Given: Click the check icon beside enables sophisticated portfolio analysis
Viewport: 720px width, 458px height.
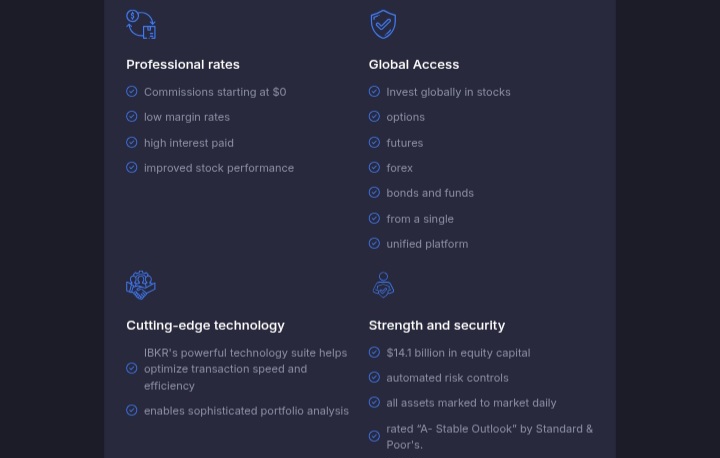Looking at the screenshot, I should [x=132, y=410].
